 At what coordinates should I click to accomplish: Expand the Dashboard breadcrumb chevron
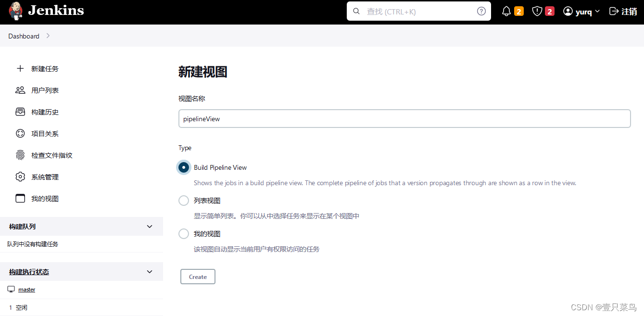pos(48,36)
